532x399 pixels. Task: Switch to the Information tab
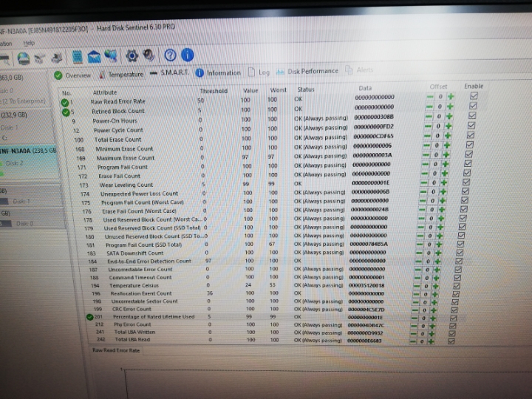218,72
